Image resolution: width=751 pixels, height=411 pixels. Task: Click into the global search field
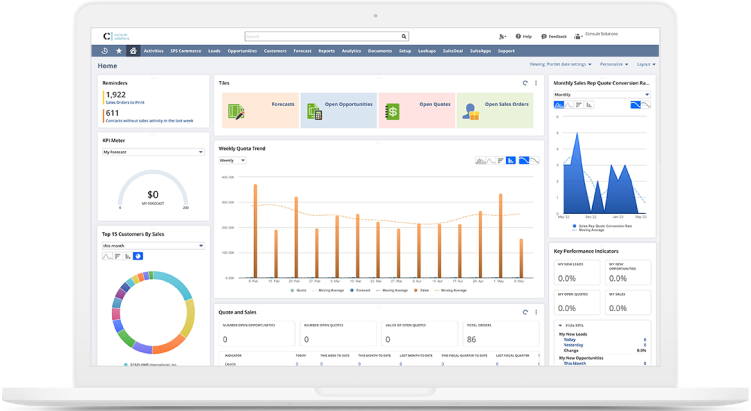320,36
